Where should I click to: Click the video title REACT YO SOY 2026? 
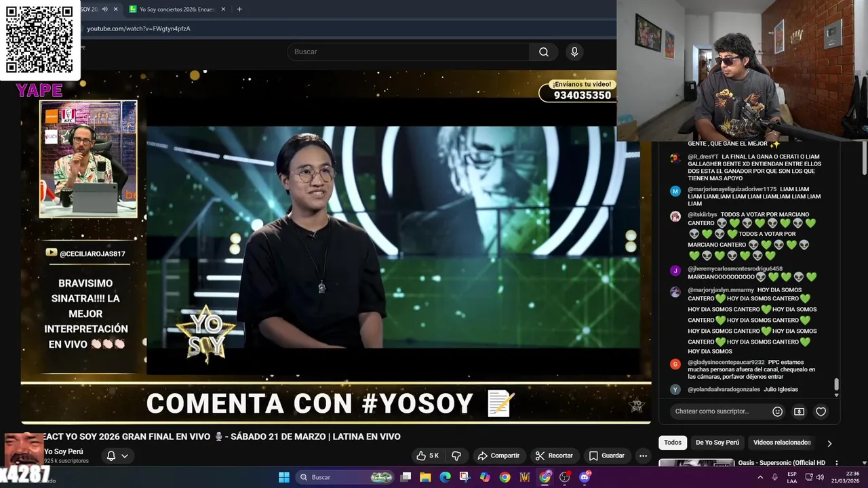[222, 436]
